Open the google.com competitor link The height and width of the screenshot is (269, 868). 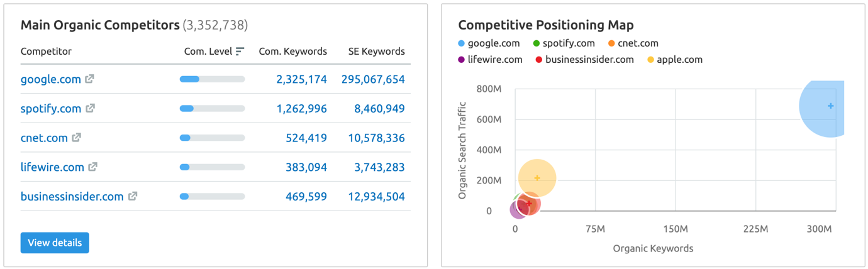click(50, 79)
